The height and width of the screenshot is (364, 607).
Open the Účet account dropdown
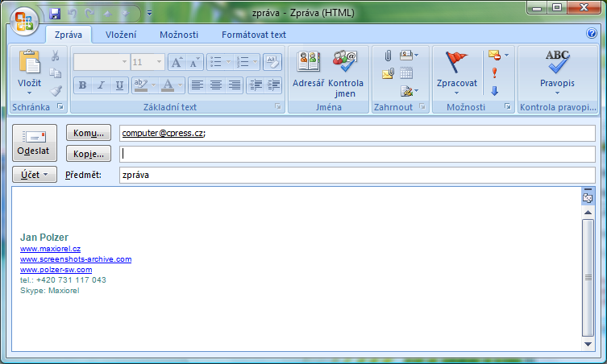click(35, 175)
